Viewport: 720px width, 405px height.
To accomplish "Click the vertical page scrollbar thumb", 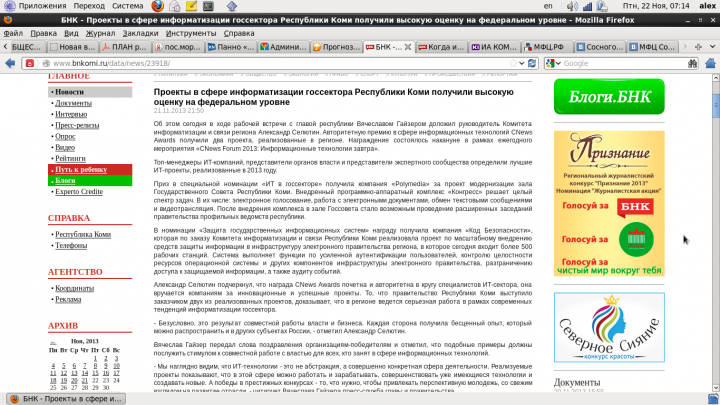I will [715, 106].
